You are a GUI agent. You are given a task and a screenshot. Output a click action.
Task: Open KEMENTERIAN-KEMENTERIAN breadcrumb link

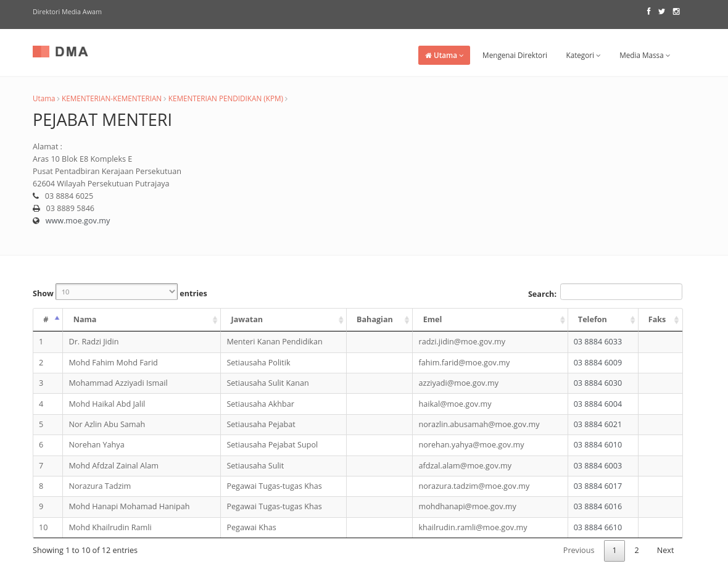tap(112, 99)
